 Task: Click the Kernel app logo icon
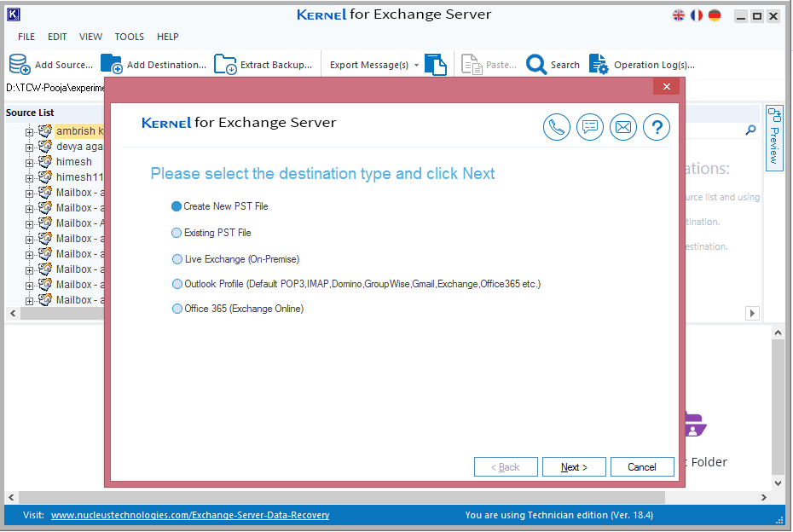click(14, 14)
